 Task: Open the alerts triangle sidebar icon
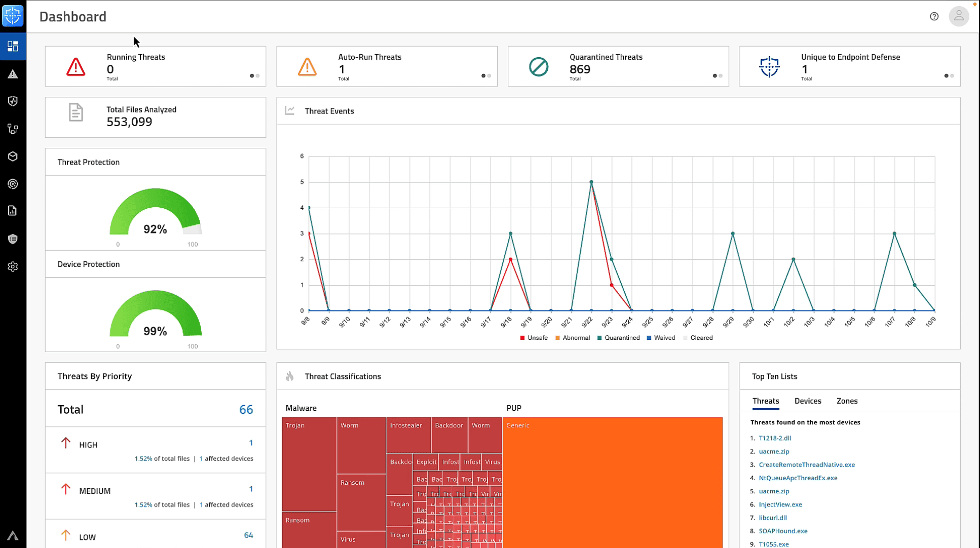[13, 74]
